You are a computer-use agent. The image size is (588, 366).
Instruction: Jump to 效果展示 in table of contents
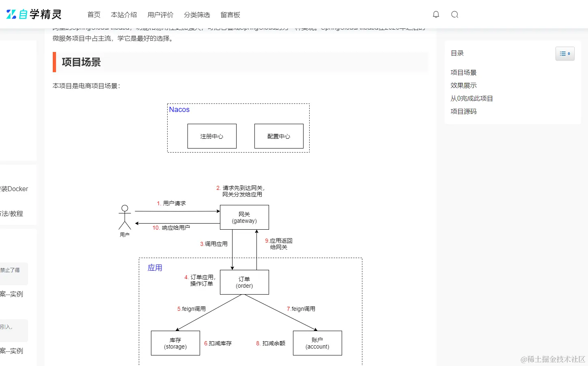click(463, 86)
